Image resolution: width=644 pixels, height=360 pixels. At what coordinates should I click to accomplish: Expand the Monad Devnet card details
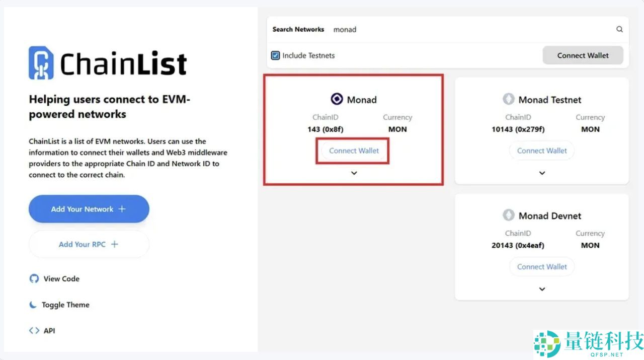tap(542, 289)
